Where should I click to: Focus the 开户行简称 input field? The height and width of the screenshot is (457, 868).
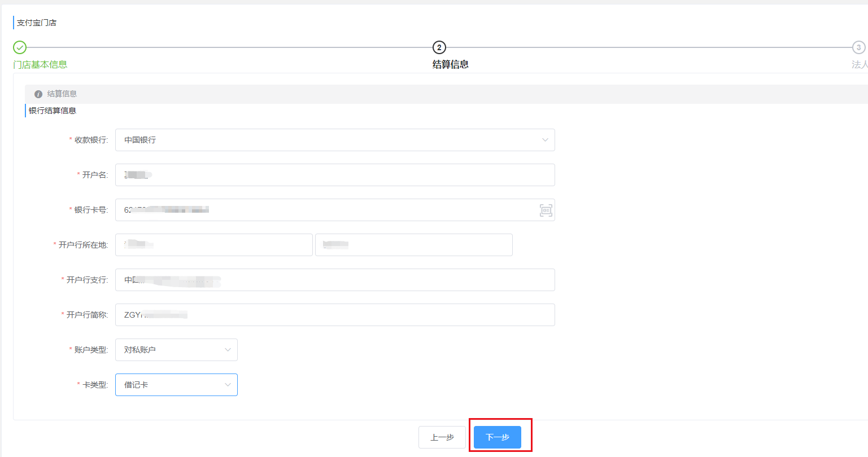coord(335,315)
